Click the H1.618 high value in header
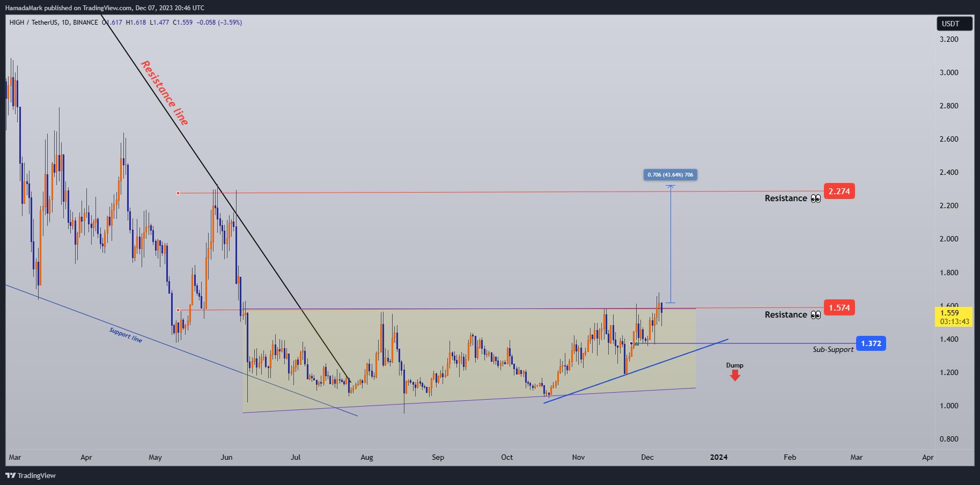 click(x=136, y=23)
